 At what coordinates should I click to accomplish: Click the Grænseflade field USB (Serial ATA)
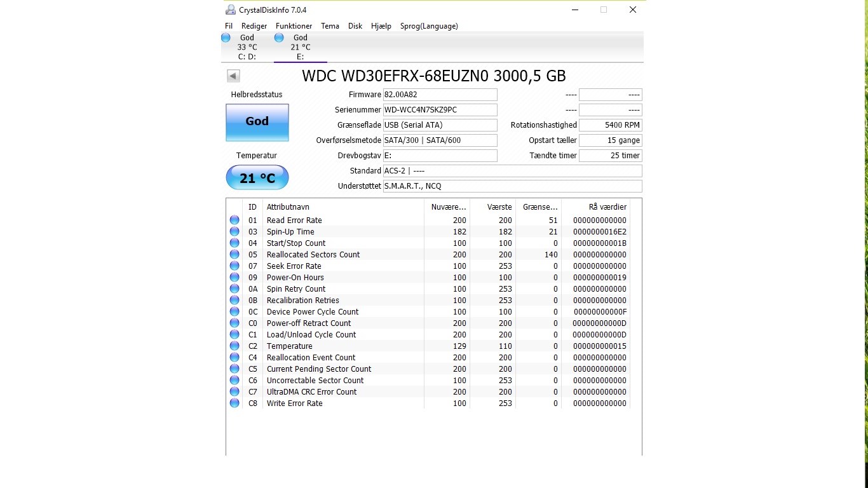pos(440,125)
